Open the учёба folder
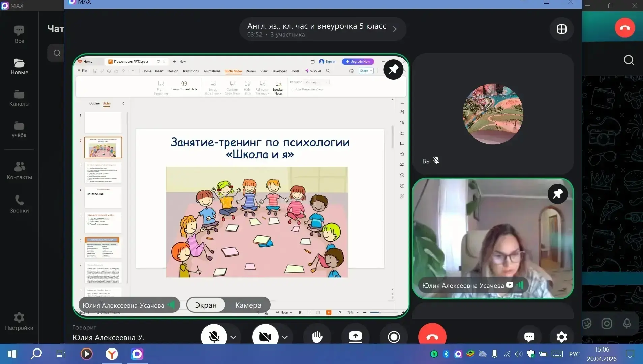 pos(19,129)
